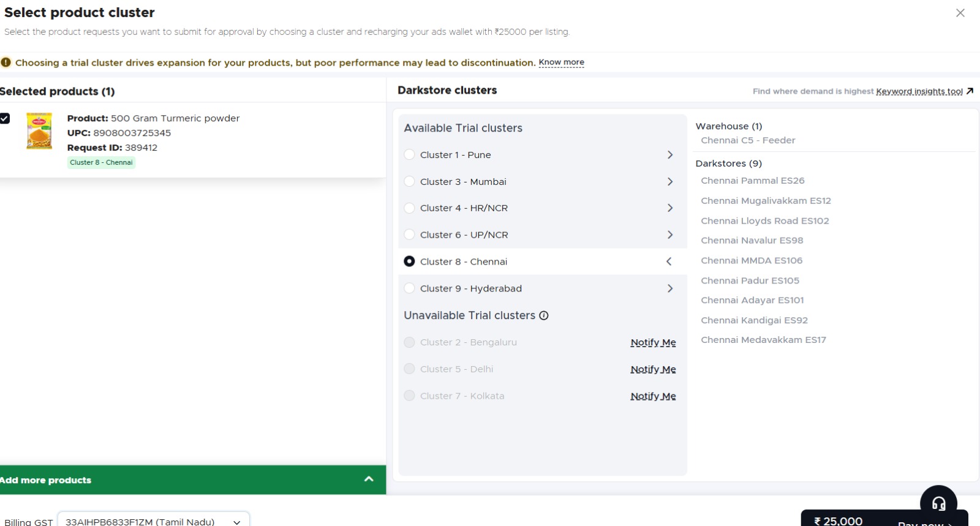980x526 pixels.
Task: Click the ₹25,000 Pay now button
Action: 884,520
